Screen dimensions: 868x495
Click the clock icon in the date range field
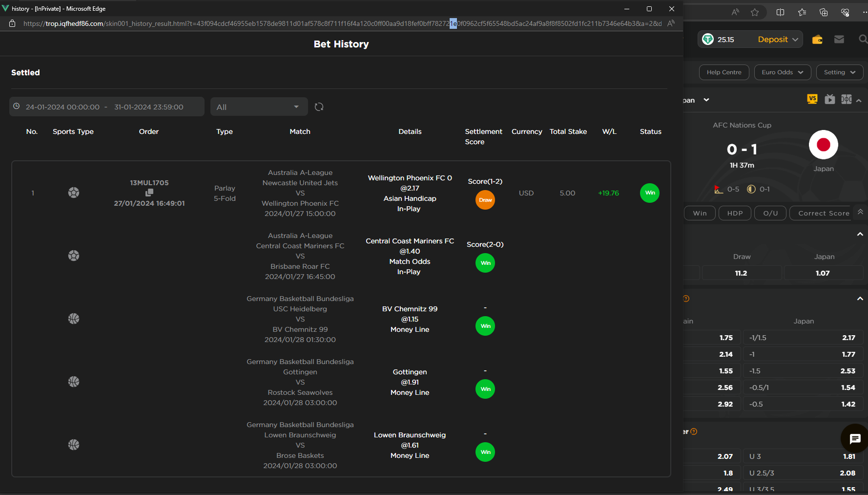[17, 106]
